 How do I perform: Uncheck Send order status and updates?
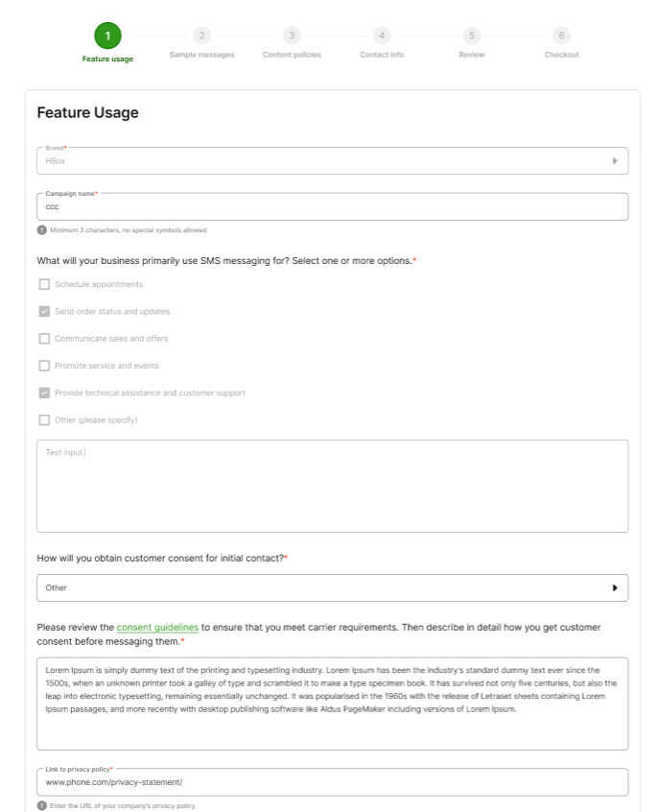[x=44, y=311]
